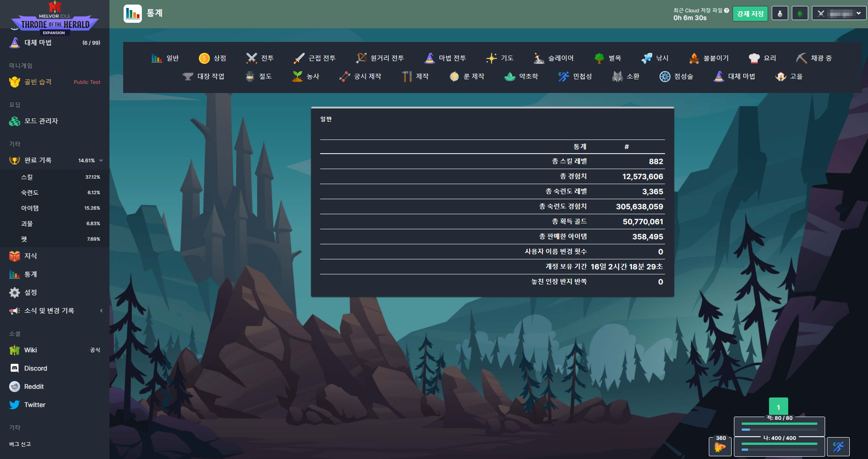868x459 pixels.
Task: Click the potion flask header button
Action: pyautogui.click(x=780, y=13)
